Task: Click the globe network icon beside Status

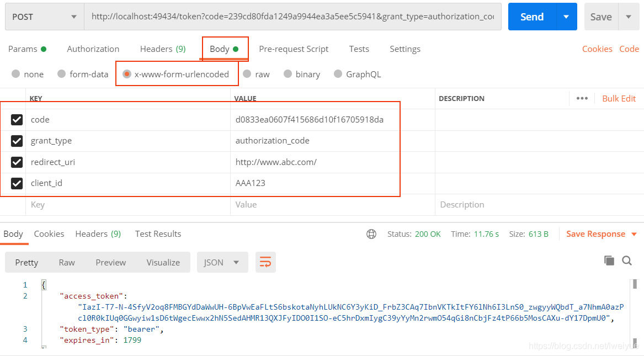Action: (371, 234)
